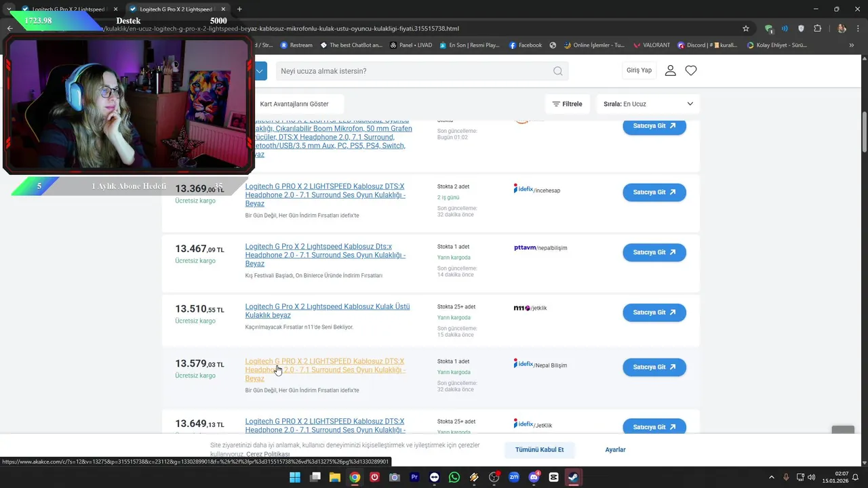Image resolution: width=868 pixels, height=488 pixels.
Task: Click the Neyi ucuza almak istersin search field
Action: (x=414, y=71)
